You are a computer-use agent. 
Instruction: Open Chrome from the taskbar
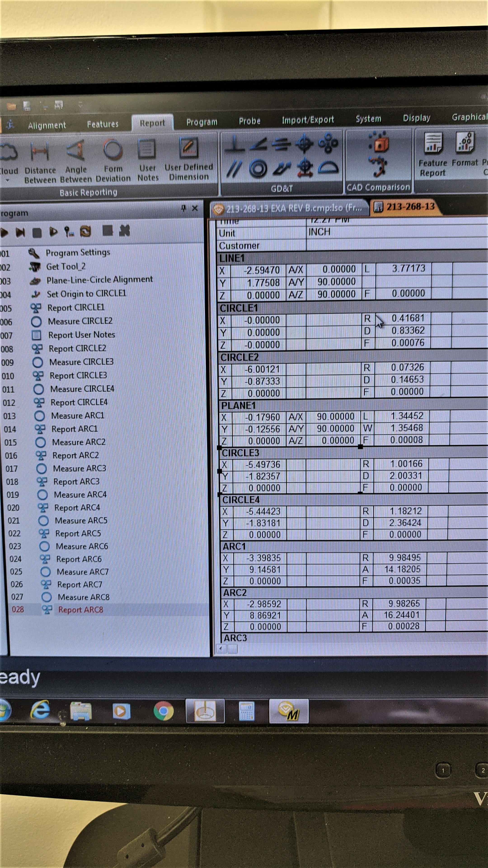click(x=163, y=711)
